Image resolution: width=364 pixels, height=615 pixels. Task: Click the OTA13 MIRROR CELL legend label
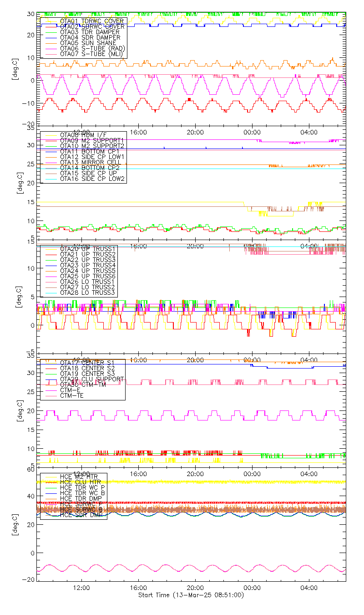[x=91, y=162]
